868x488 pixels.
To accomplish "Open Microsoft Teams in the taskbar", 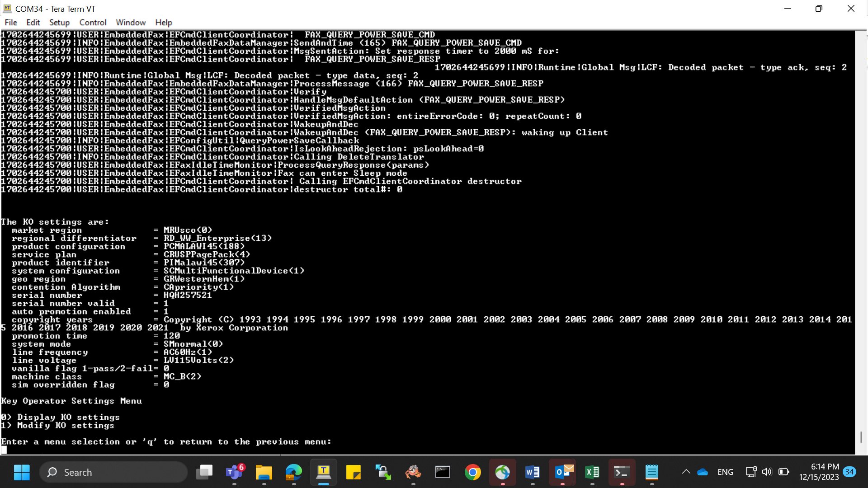I will pyautogui.click(x=234, y=472).
